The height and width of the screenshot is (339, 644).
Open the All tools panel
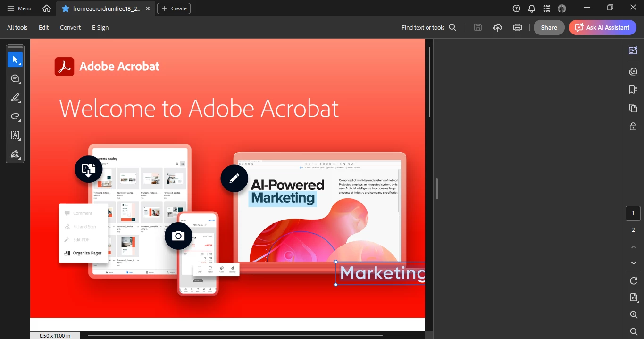(17, 27)
